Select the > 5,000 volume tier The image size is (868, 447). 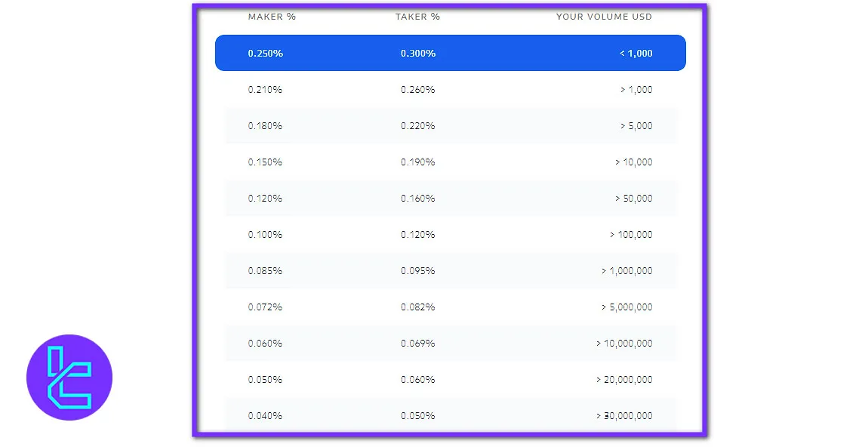point(636,126)
